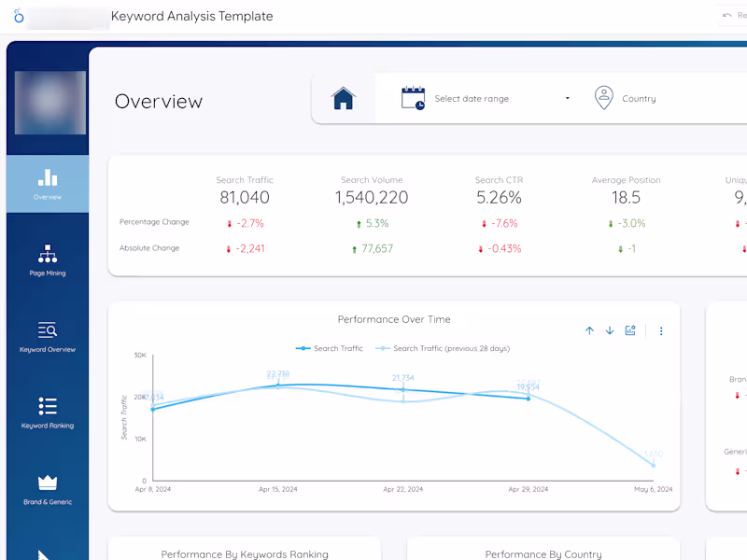Click Keyword Analysis Template title
This screenshot has height=560, width=747.
(x=192, y=16)
